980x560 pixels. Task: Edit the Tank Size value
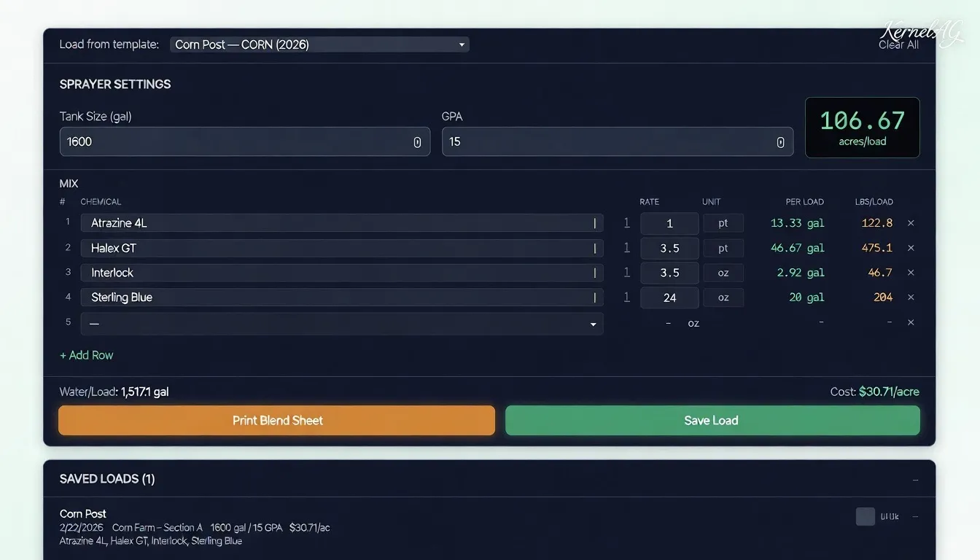point(219,141)
